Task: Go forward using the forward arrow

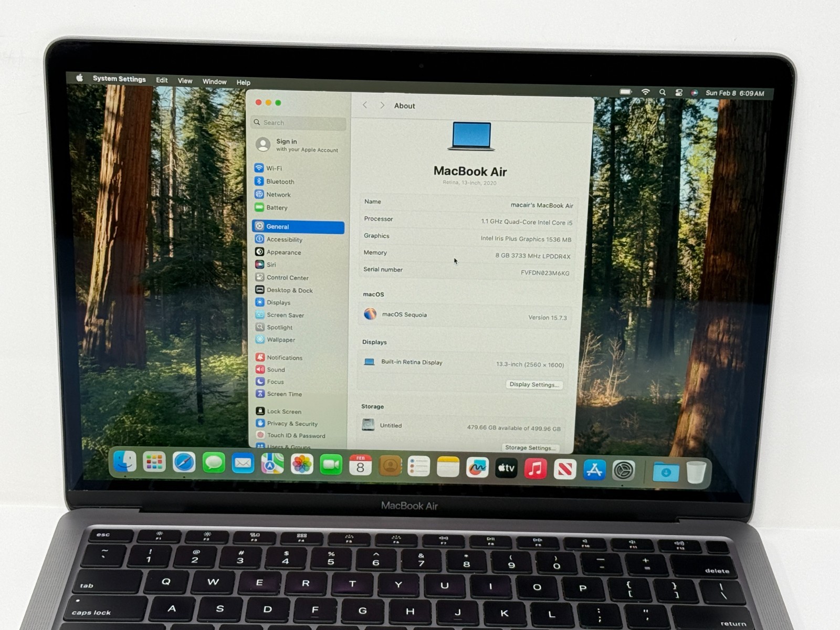Action: (x=382, y=106)
